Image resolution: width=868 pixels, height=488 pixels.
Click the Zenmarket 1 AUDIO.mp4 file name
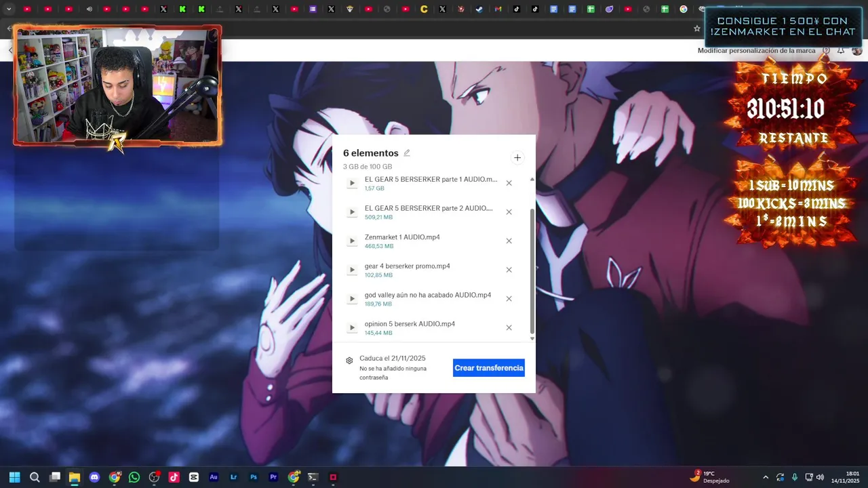[402, 237]
